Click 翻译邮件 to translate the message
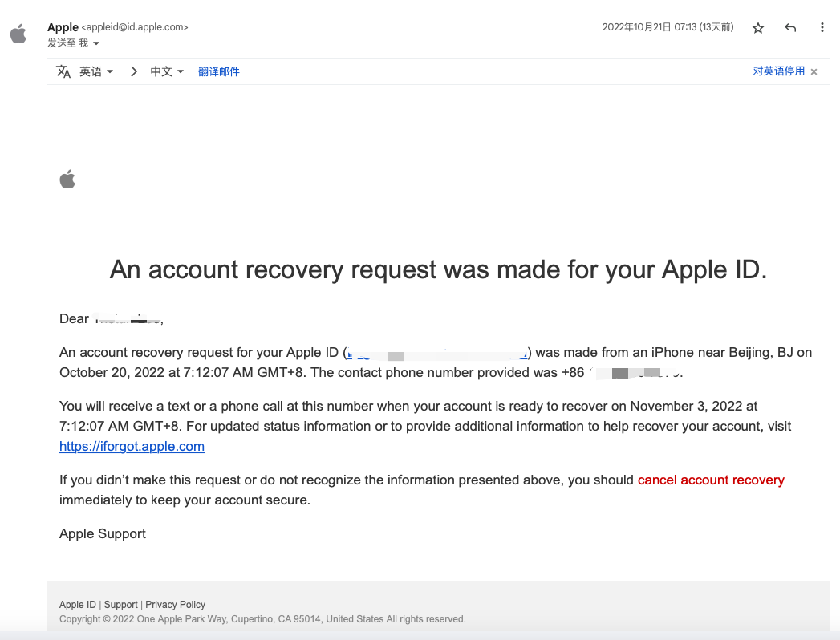This screenshot has width=840, height=640. pos(219,71)
